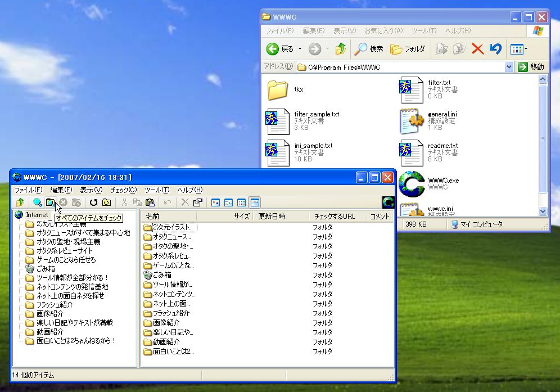
Task: Select the WWWC.exe file icon
Action: pos(412,184)
